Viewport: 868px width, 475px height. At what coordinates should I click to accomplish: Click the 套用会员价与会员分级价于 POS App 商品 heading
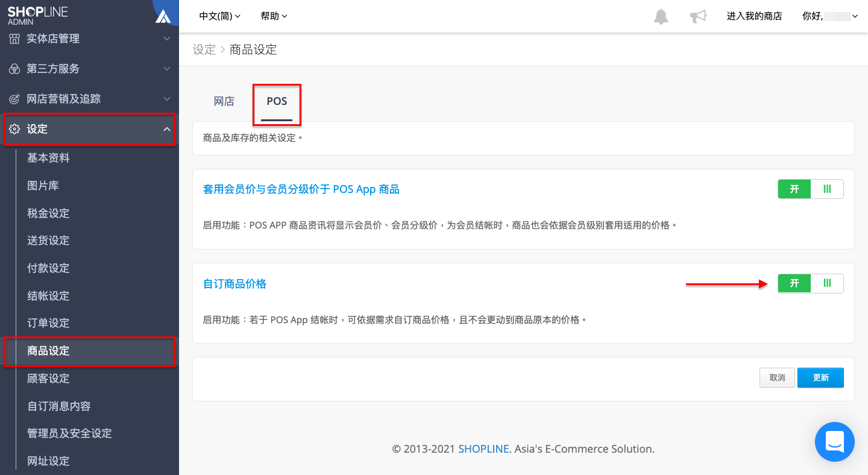click(301, 189)
